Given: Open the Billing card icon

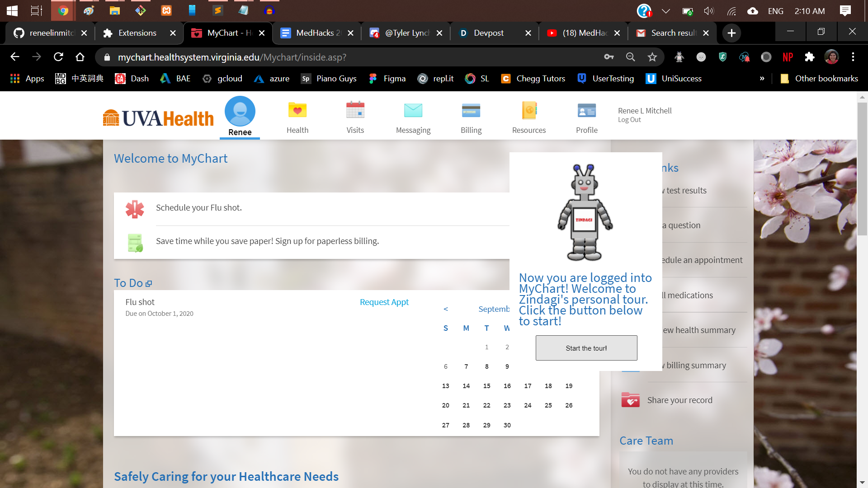Looking at the screenshot, I should 471,111.
